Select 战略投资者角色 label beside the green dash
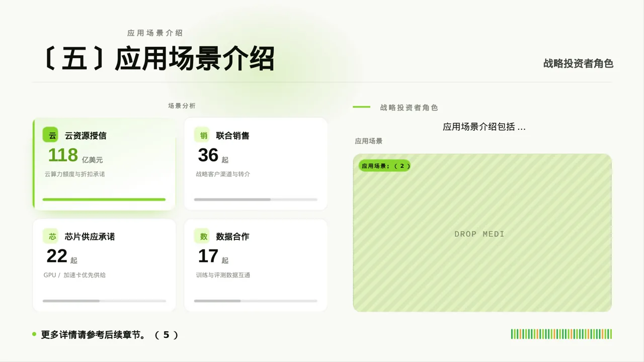The image size is (644, 362). click(409, 108)
